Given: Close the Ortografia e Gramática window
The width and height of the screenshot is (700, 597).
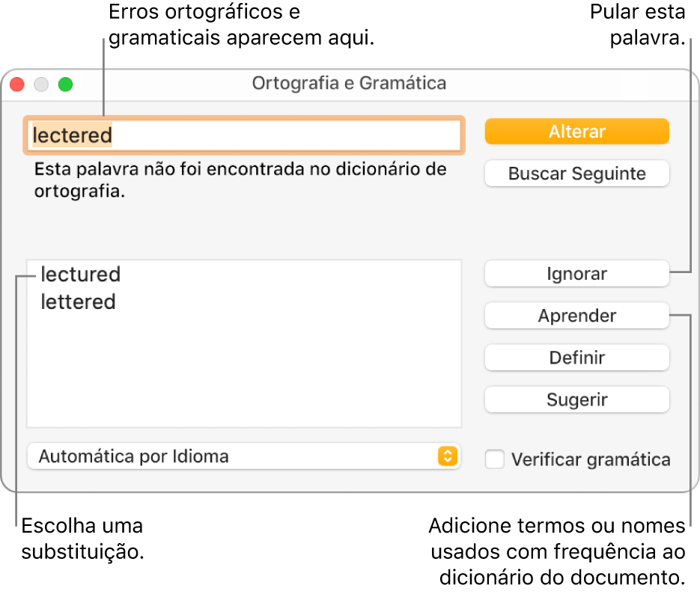Looking at the screenshot, I should 17,84.
